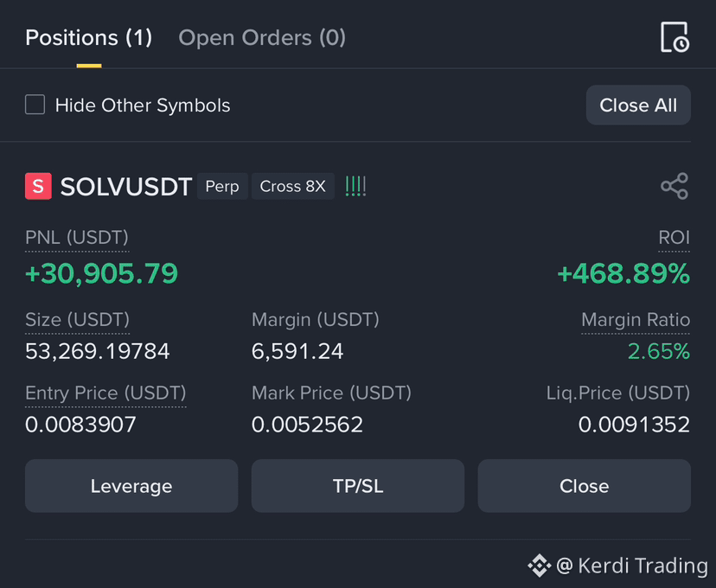Viewport: 716px width, 588px height.
Task: Enable Hide Other Symbols checkbox
Action: 35,105
